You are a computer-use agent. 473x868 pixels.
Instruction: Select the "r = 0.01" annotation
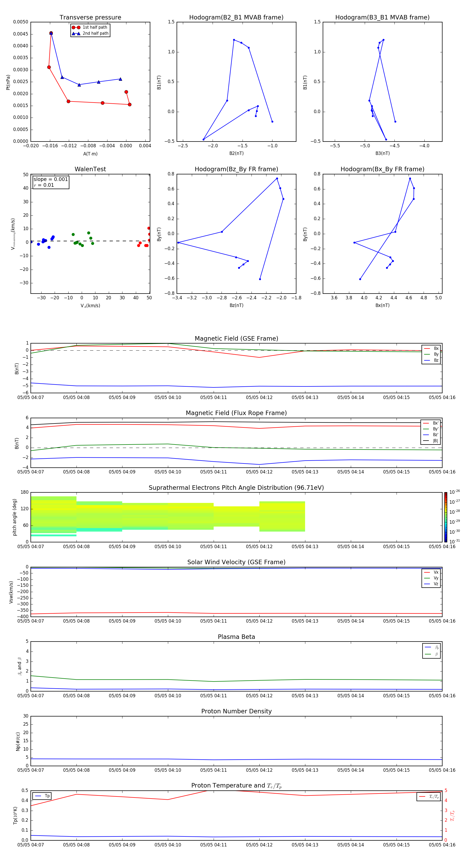[44, 185]
